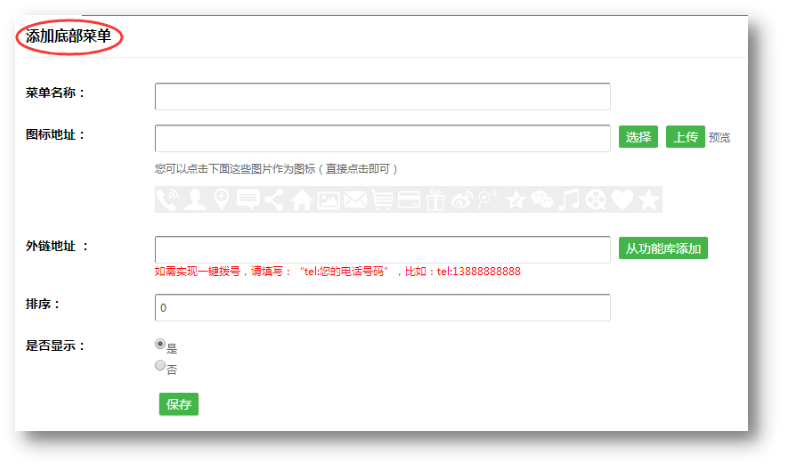Click the 外链地址 label
This screenshot has width=785, height=468.
click(57, 246)
